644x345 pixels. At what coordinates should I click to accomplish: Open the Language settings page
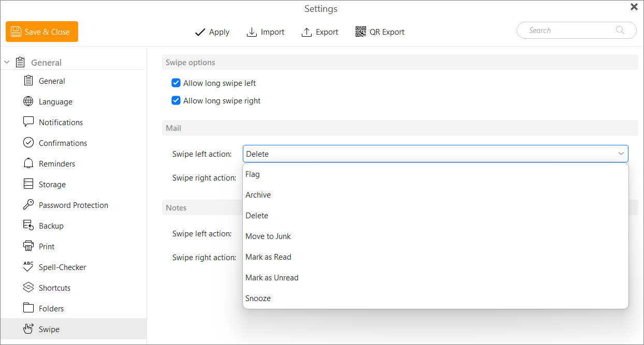point(74,101)
